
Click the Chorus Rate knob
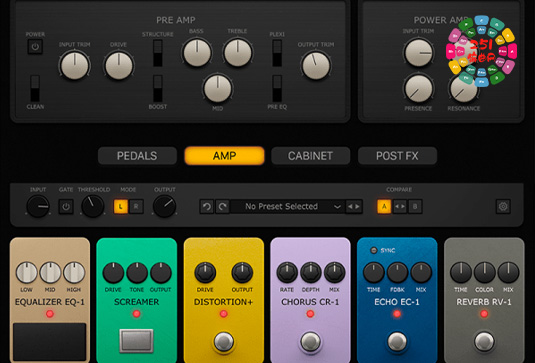(x=287, y=273)
